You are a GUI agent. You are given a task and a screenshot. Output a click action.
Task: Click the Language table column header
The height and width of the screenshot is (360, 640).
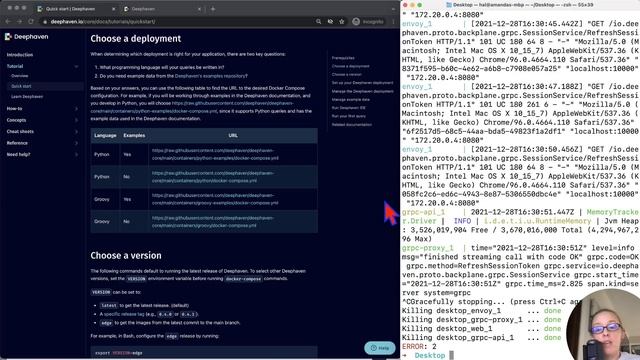105,136
